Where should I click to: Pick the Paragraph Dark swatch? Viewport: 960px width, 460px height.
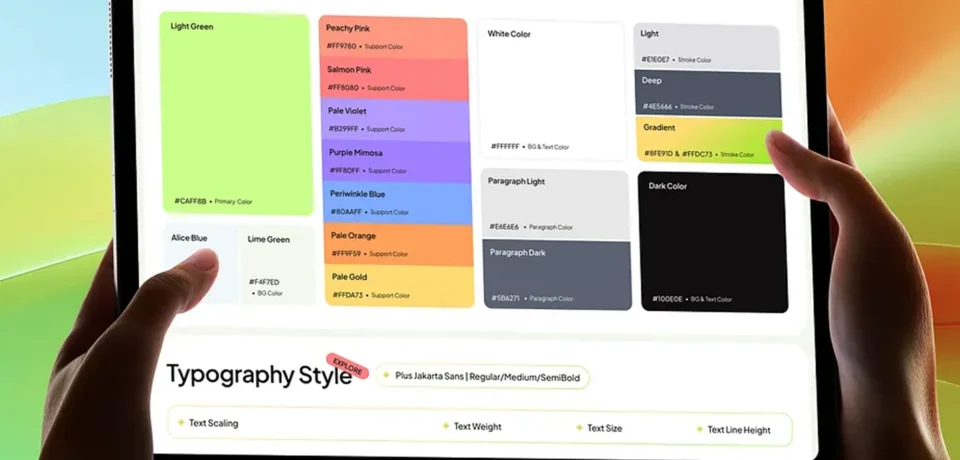coord(556,275)
